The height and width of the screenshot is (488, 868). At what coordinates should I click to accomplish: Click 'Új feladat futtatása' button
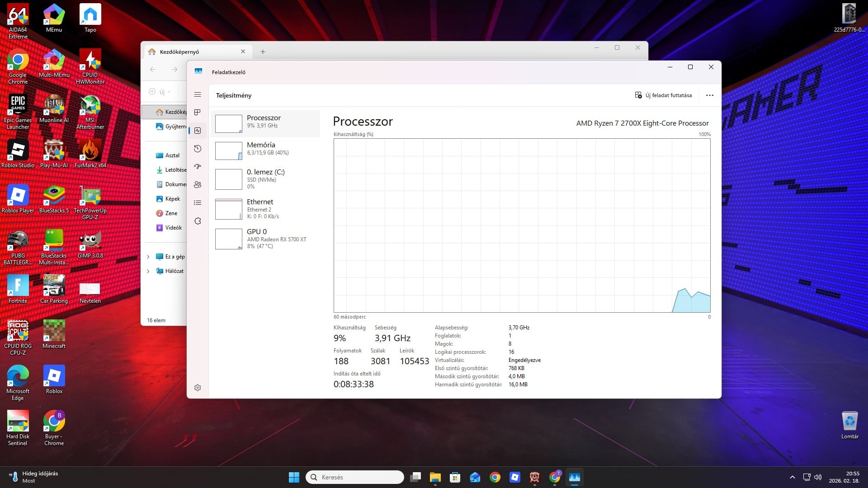click(x=663, y=95)
